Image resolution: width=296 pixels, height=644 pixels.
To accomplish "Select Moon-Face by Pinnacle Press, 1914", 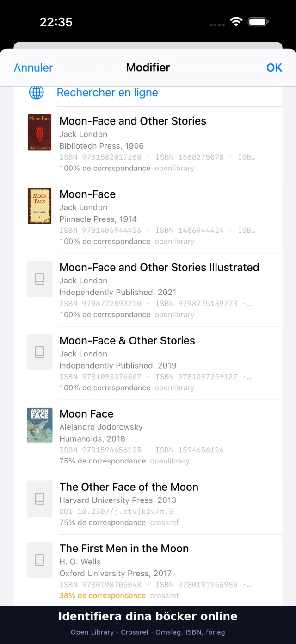I will (148, 217).
